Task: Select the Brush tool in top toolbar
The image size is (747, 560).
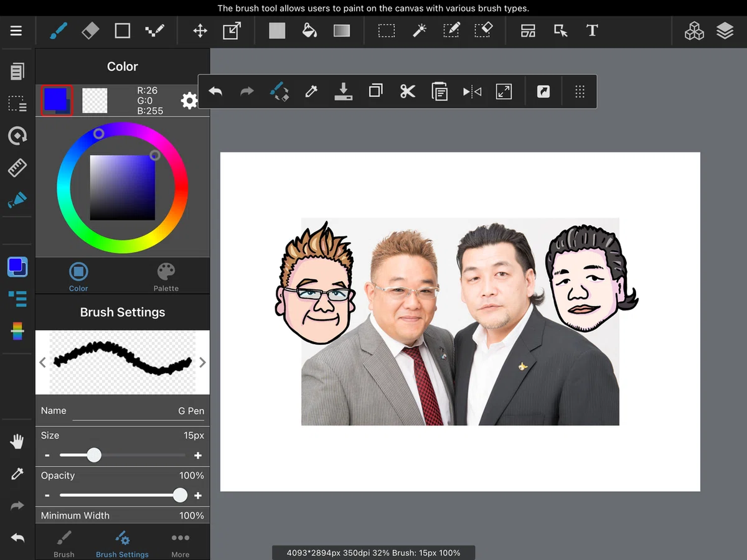Action: 58,30
